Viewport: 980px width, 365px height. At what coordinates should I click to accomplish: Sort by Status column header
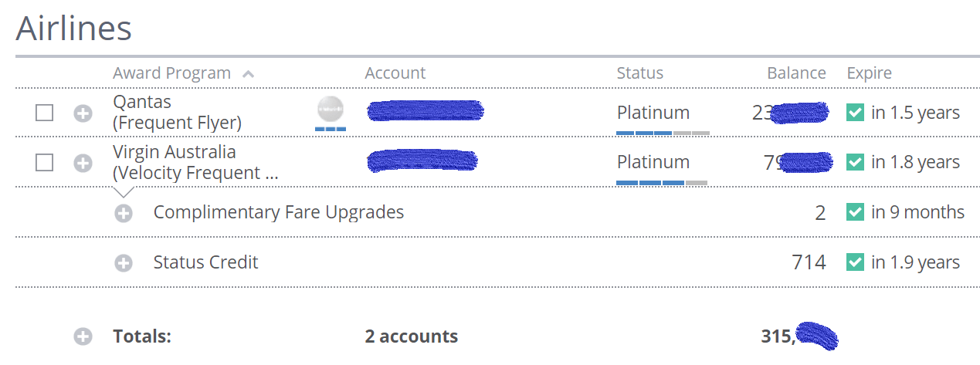[639, 73]
